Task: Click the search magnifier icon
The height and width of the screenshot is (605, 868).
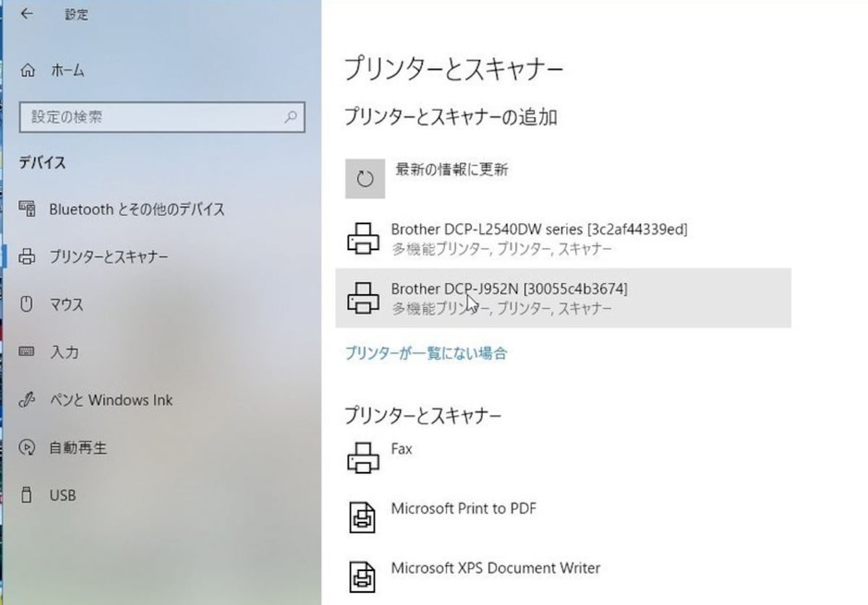Action: point(291,116)
